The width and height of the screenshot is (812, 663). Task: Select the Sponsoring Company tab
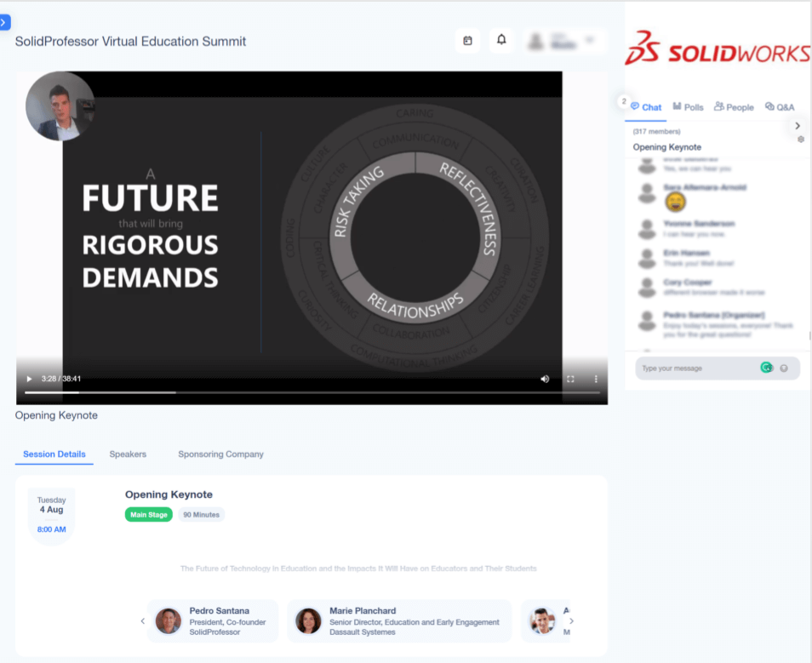click(220, 454)
